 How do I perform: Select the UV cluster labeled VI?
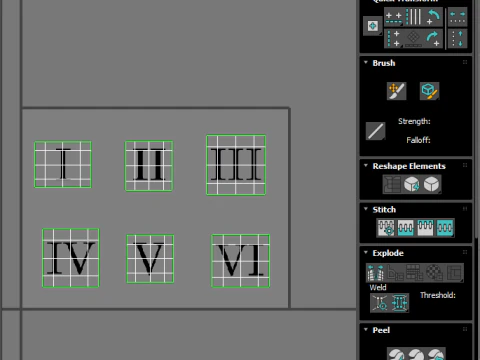point(240,261)
